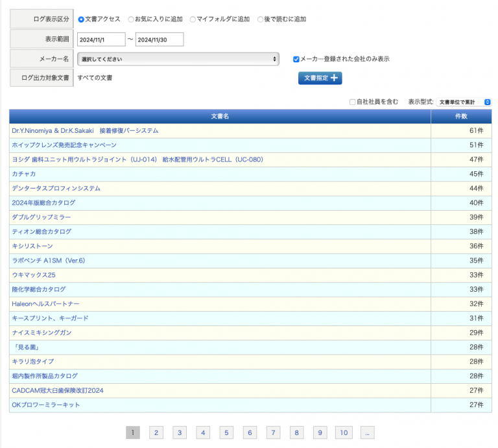Select the お気に入りに追加 radio option
This screenshot has height=448, width=498.
pos(130,19)
